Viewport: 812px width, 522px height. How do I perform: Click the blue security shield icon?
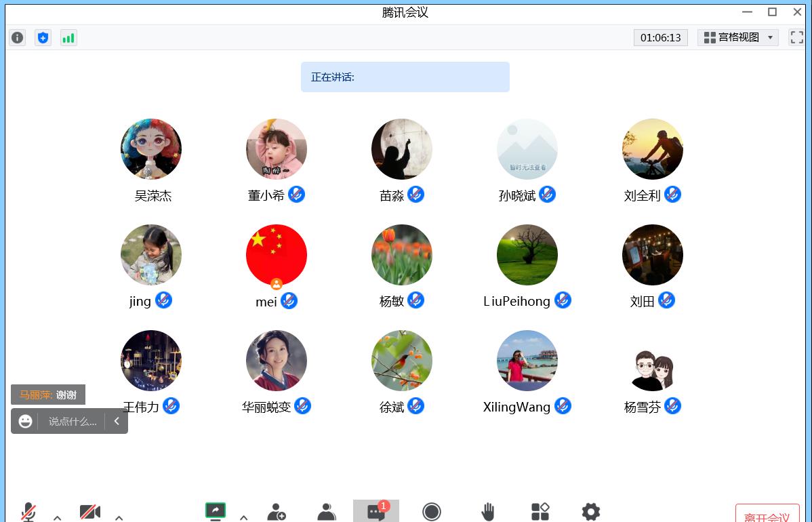(x=43, y=38)
